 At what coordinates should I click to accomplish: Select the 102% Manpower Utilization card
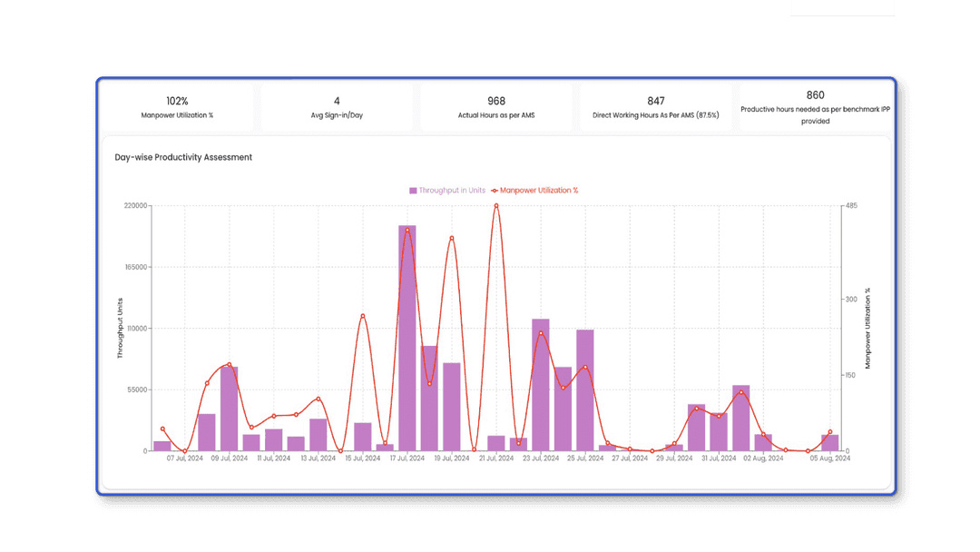177,107
